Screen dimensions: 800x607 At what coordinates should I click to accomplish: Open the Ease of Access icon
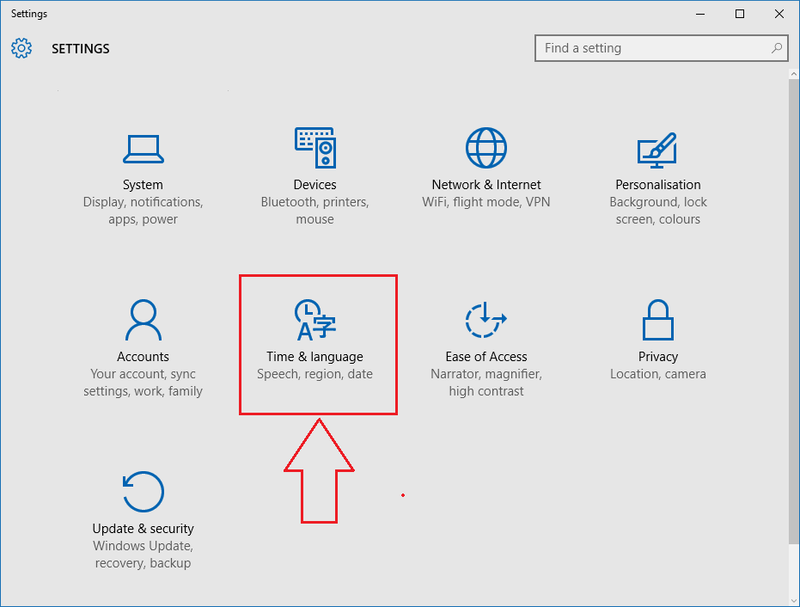coord(486,320)
